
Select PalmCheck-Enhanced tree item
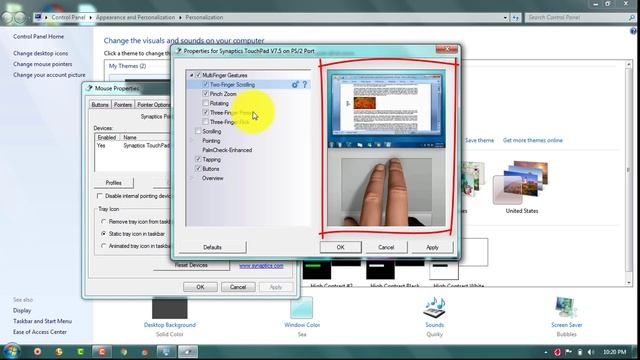pyautogui.click(x=227, y=150)
